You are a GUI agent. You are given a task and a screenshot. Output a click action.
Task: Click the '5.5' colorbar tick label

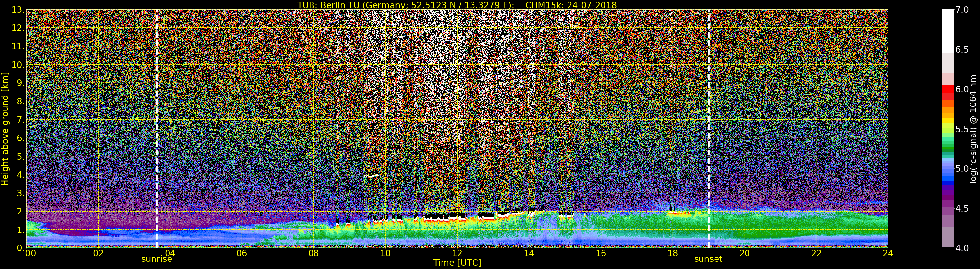962,129
